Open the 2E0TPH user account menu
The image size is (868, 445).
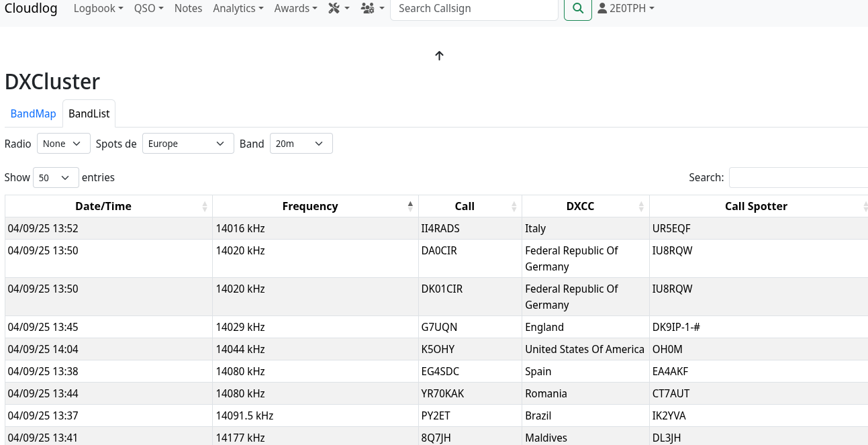pyautogui.click(x=625, y=9)
